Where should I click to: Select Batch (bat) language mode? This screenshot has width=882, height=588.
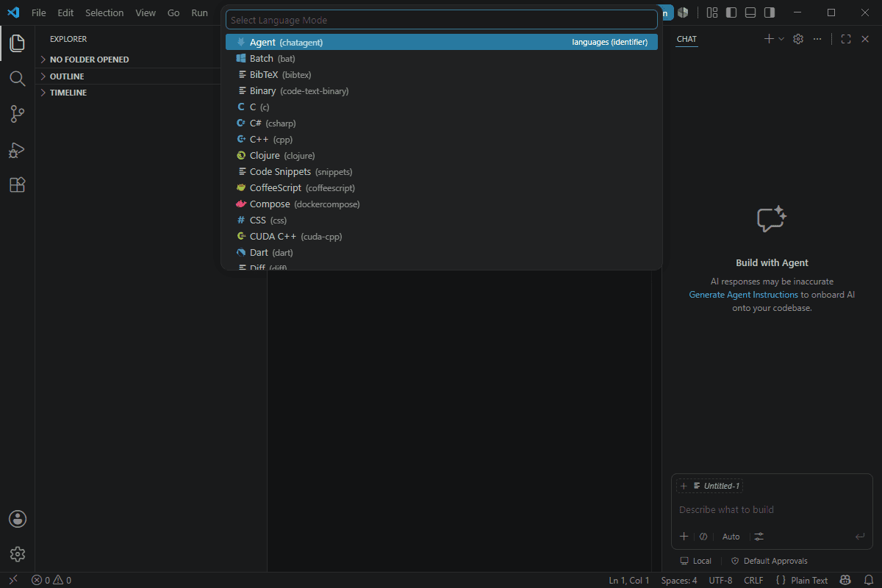pos(442,58)
